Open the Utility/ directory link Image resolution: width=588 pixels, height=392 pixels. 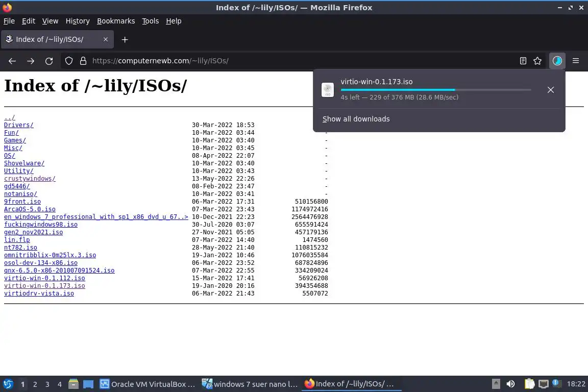click(19, 170)
